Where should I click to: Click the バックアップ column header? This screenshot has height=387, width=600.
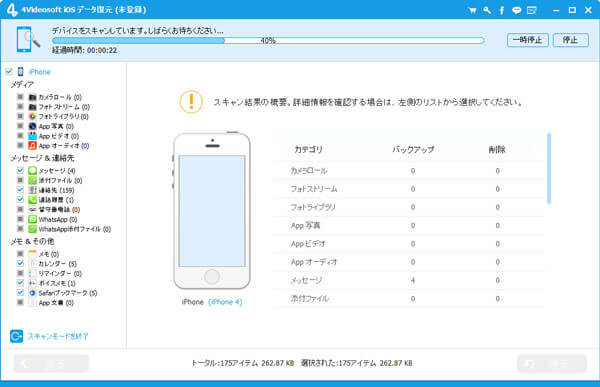(x=413, y=150)
